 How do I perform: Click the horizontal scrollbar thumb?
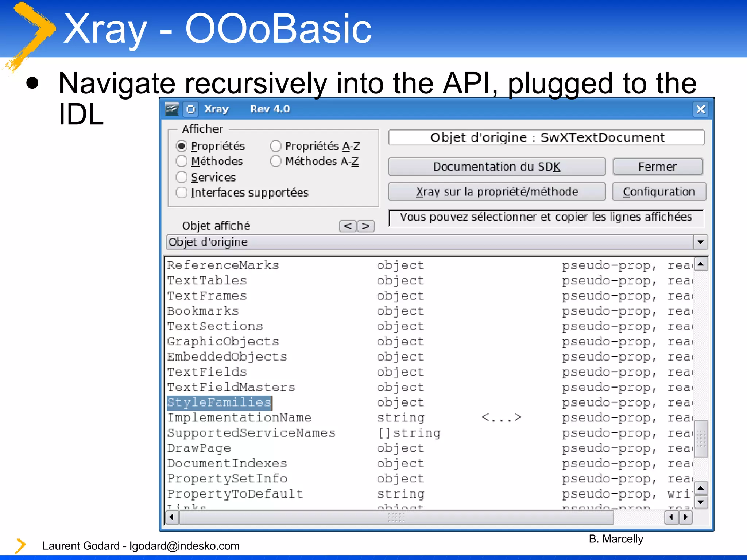click(x=396, y=517)
